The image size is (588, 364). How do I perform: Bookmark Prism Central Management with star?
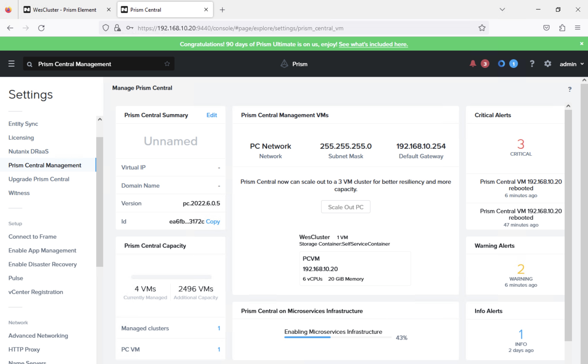point(167,64)
